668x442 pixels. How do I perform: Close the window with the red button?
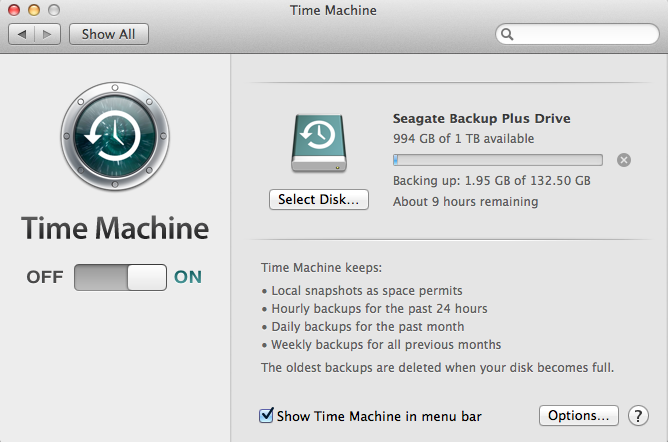[x=14, y=10]
